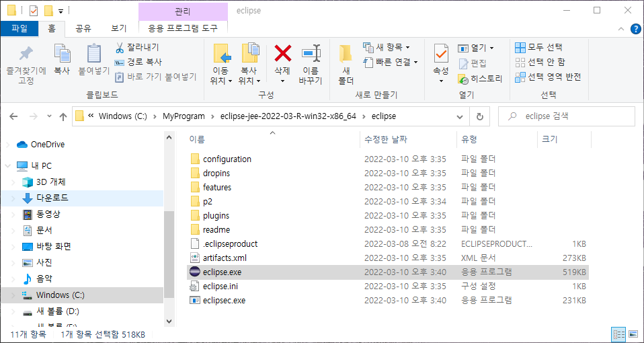
Task: Click Invert selection (선택 영역 반전)
Action: click(x=548, y=77)
